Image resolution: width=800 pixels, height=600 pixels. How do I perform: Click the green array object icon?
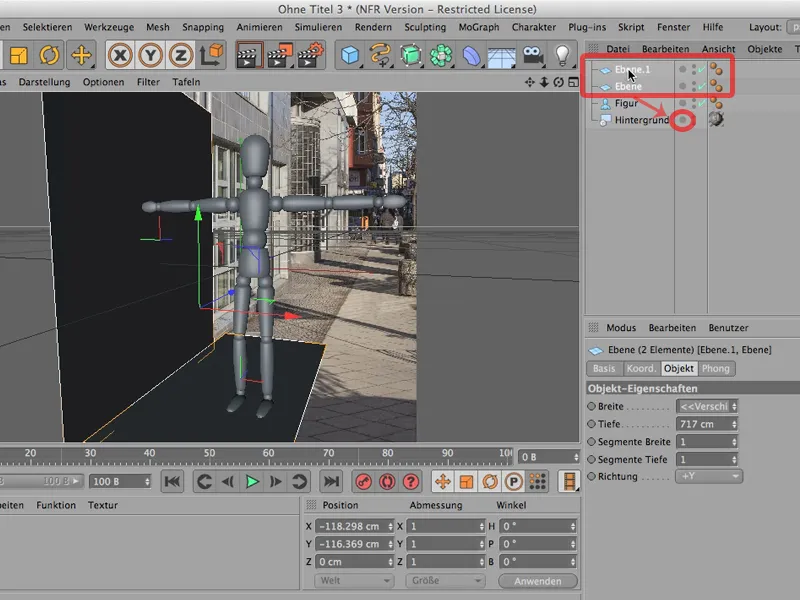click(441, 55)
